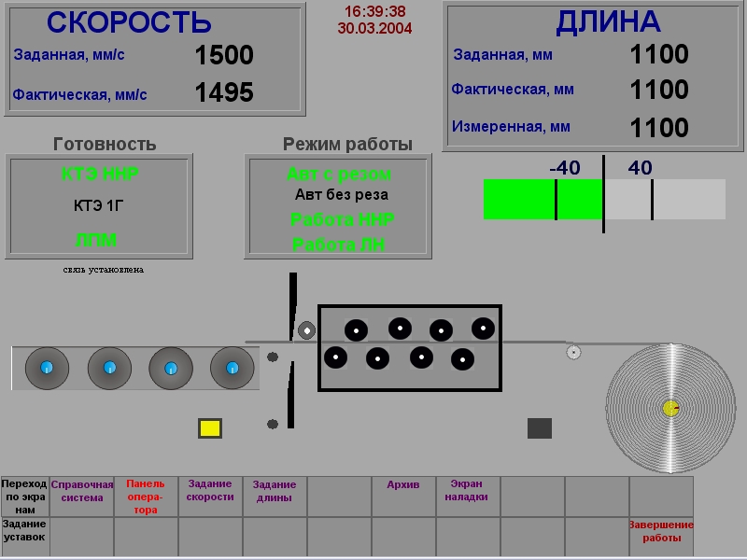Select the leftmost blue roller on the input table
Image resolution: width=747 pixels, height=560 pixels.
45,368
